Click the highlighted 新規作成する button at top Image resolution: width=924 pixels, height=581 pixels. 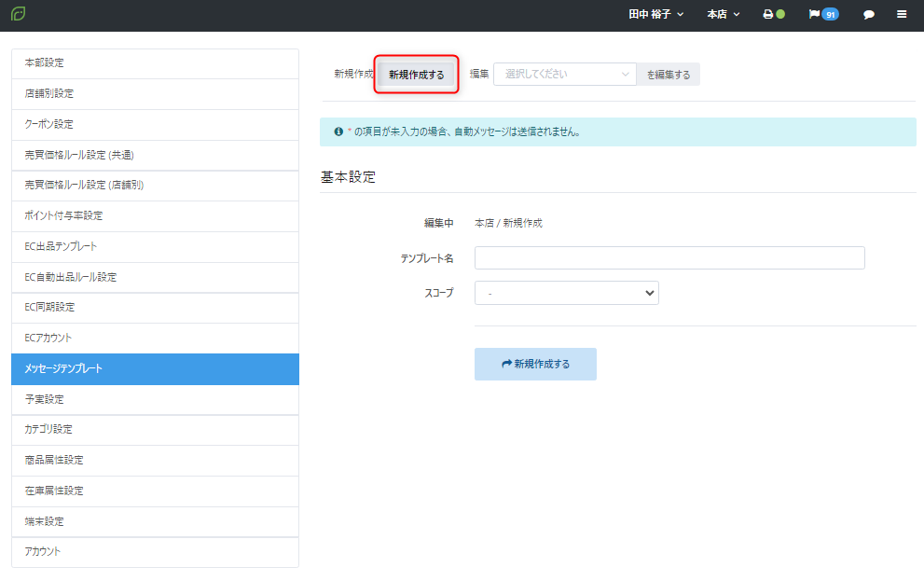417,75
